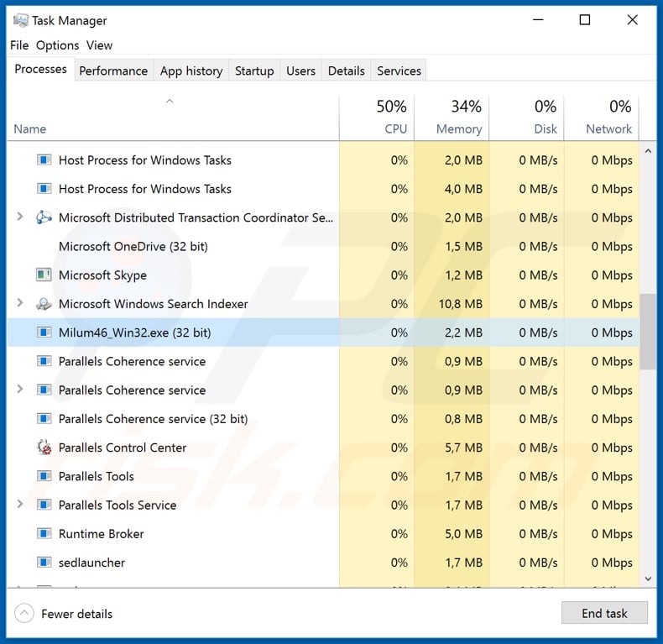
Task: Click 2,2 MB memory value of Milum46_Win32.exe
Action: point(463,332)
